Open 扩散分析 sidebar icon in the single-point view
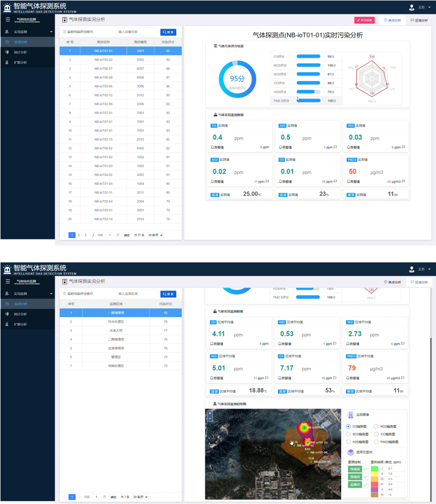The width and height of the screenshot is (436, 504). [7, 63]
